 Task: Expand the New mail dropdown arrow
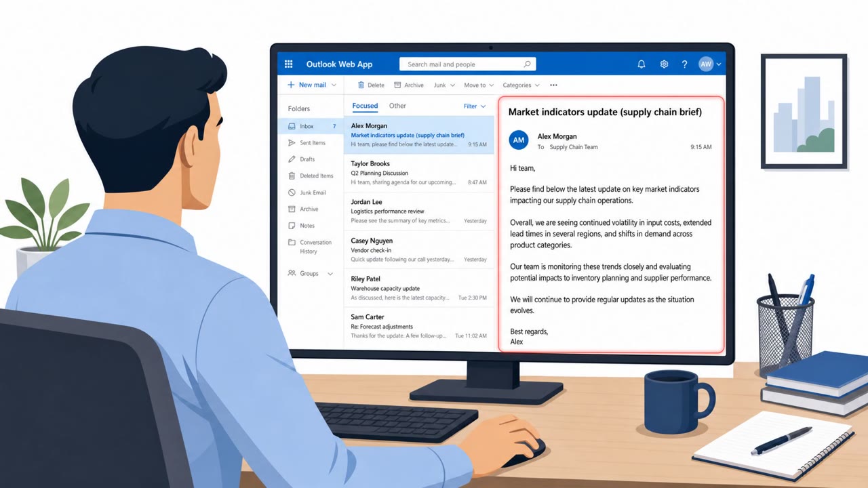[x=334, y=85]
